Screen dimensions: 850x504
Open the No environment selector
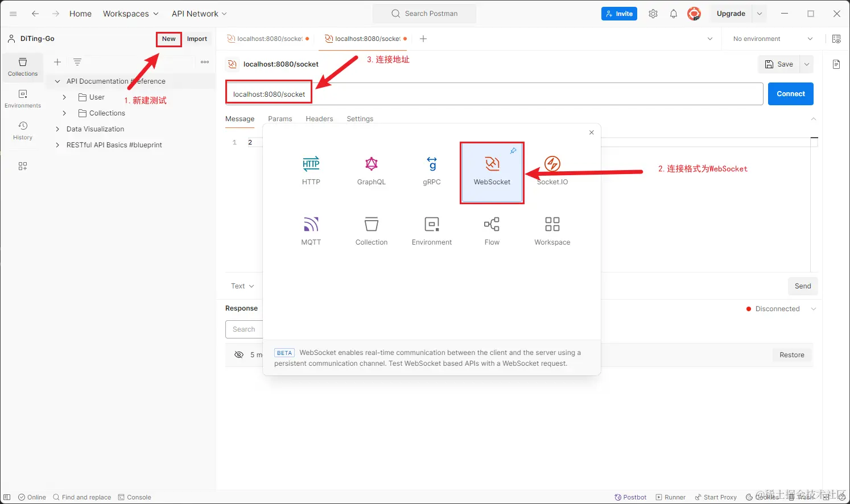(x=773, y=39)
